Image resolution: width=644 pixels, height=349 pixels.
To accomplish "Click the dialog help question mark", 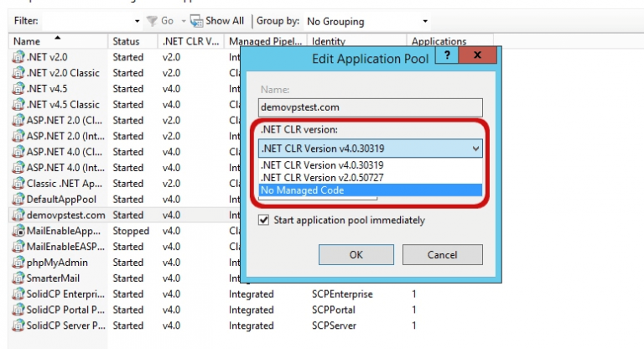I will click(x=447, y=55).
